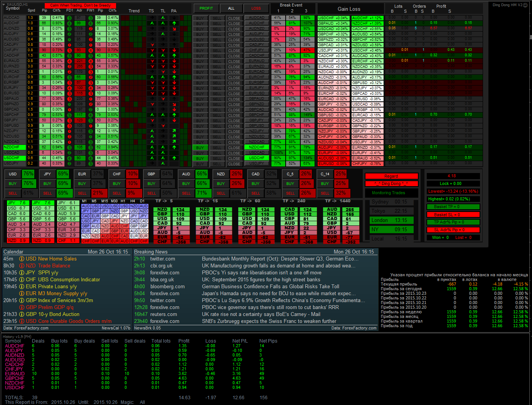Viewport: 532px width, 405px height.
Task: Open info icon for GBP Index of Services
Action: [x=22, y=301]
